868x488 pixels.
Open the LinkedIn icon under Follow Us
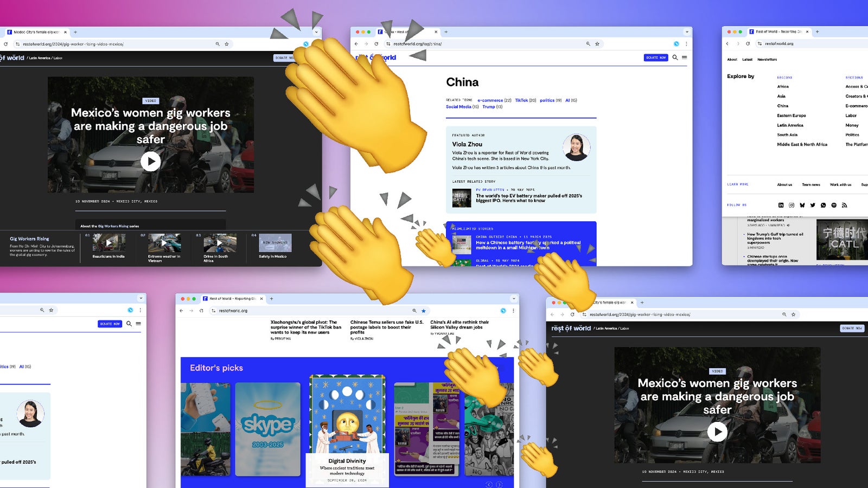coord(781,205)
